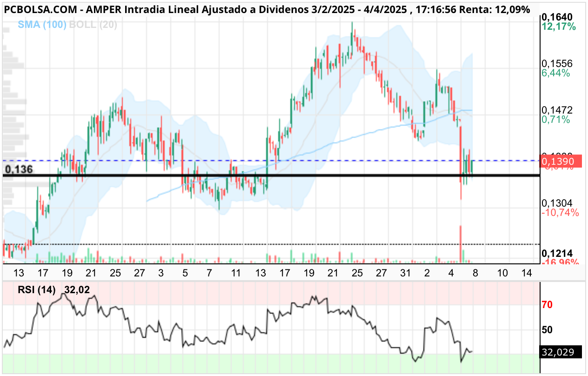The image size is (588, 376).
Task: Click the 0,1640 price axis label
Action: [557, 17]
